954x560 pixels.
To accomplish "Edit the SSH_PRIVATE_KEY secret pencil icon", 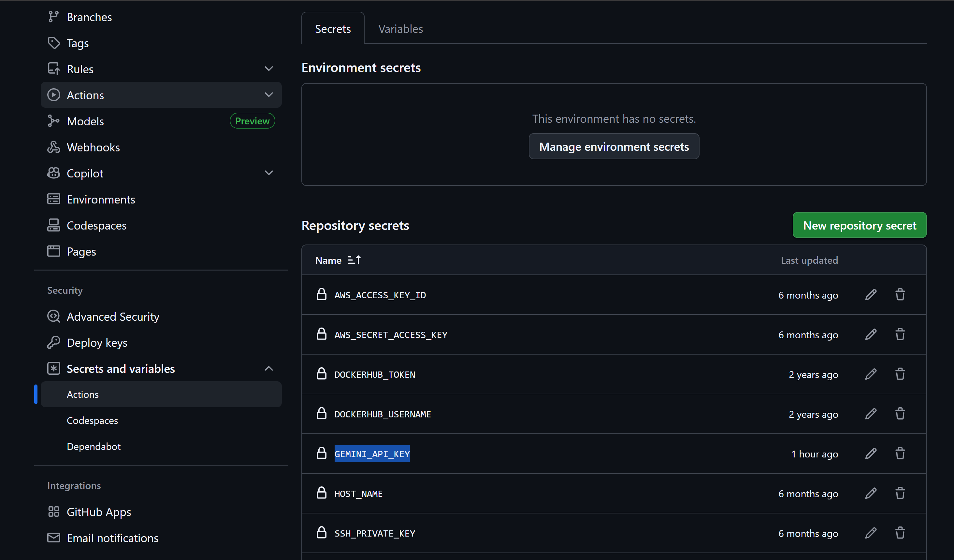I will 871,533.
